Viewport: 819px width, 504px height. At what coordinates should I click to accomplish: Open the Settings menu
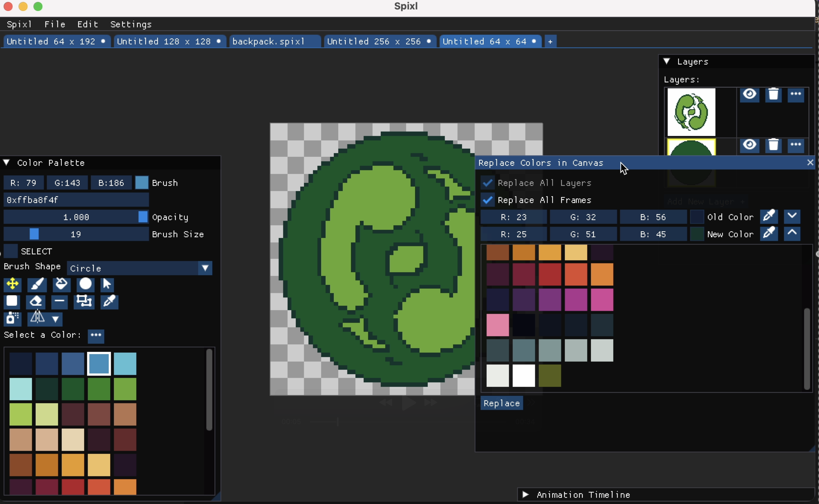point(131,24)
